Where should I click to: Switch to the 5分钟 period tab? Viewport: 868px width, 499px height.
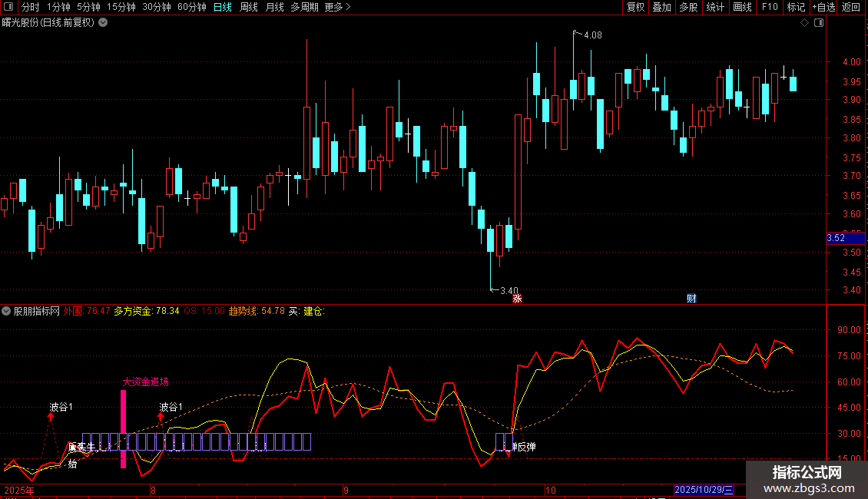tap(88, 7)
